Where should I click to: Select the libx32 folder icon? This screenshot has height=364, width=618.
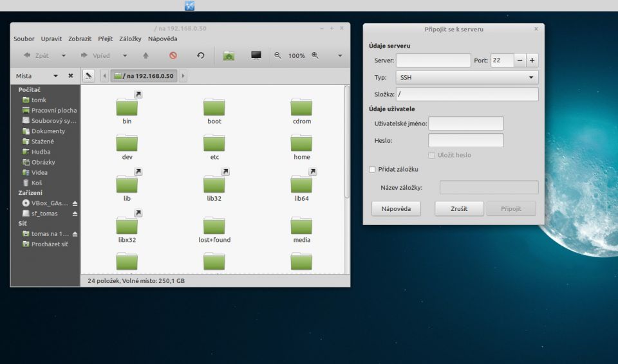click(127, 225)
